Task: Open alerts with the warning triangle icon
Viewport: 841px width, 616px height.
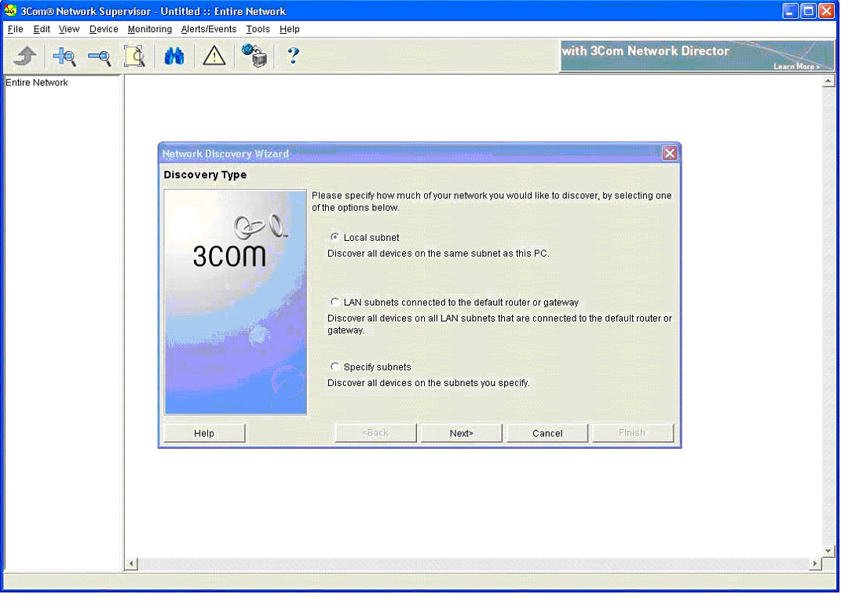Action: click(x=214, y=56)
